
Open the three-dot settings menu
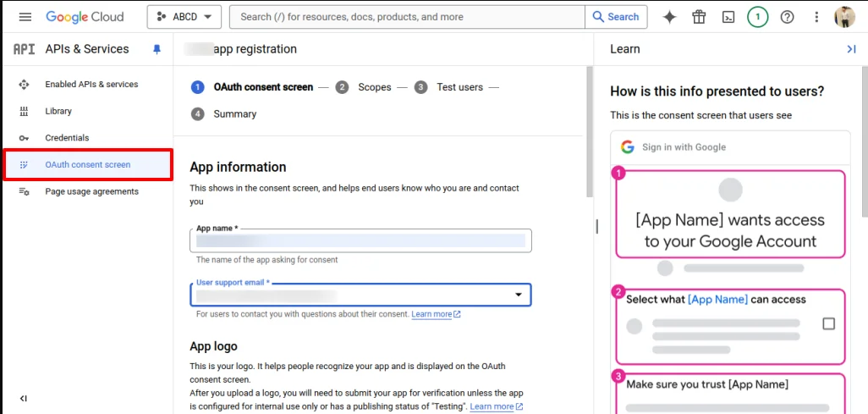[x=816, y=17]
